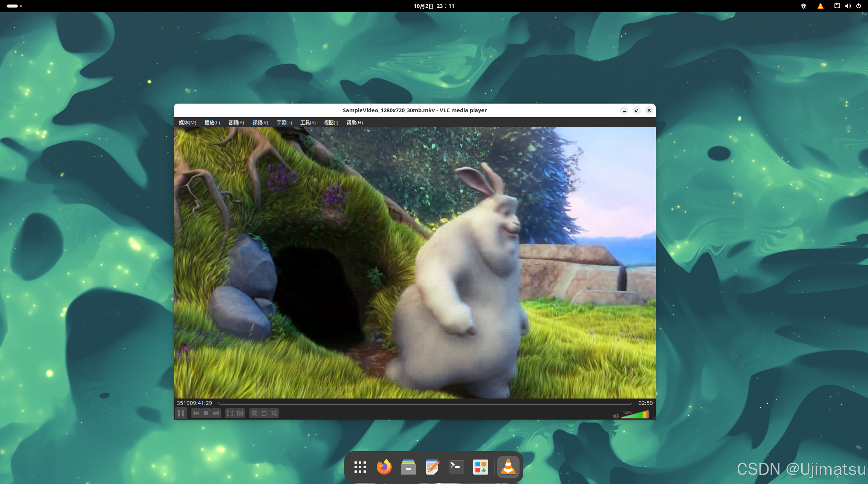Open Firefox from the dock

384,467
